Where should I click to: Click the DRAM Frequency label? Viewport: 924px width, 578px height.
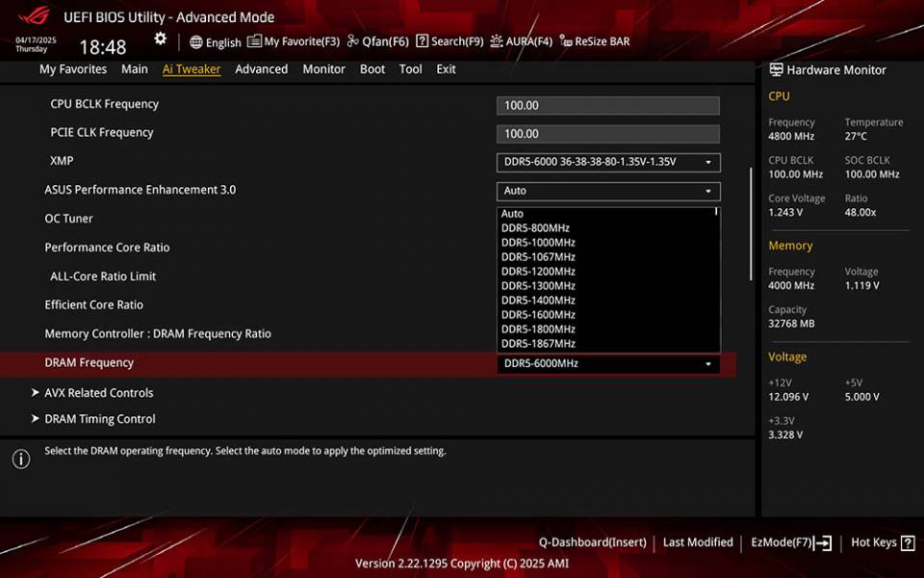[x=89, y=363]
